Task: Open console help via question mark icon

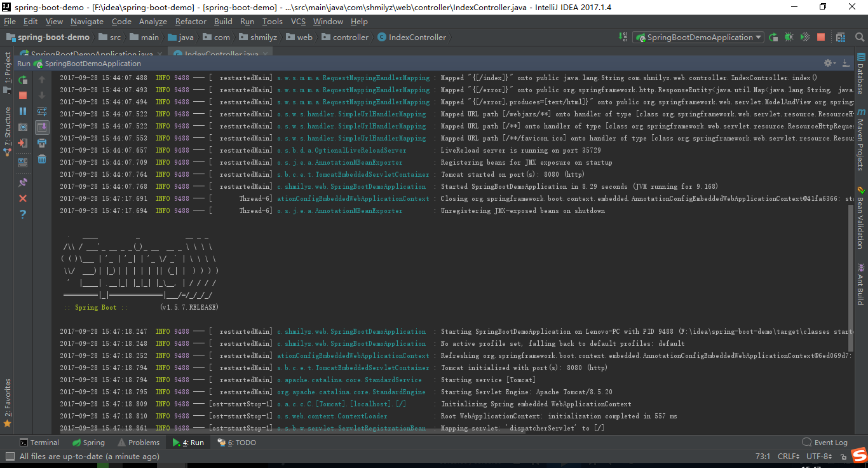Action: tap(22, 214)
